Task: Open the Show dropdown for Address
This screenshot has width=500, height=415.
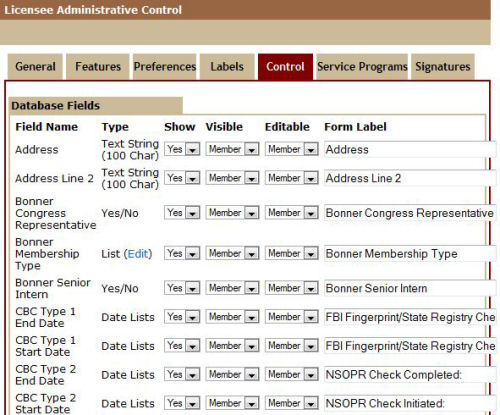Action: (182, 149)
